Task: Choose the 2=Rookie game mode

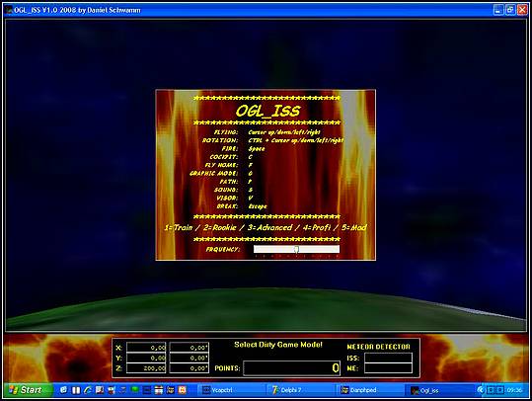Action: tap(219, 227)
